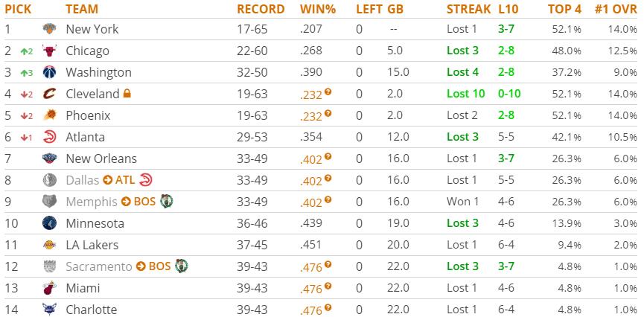Open the New Orleans team link
644x317 pixels.
point(101,158)
